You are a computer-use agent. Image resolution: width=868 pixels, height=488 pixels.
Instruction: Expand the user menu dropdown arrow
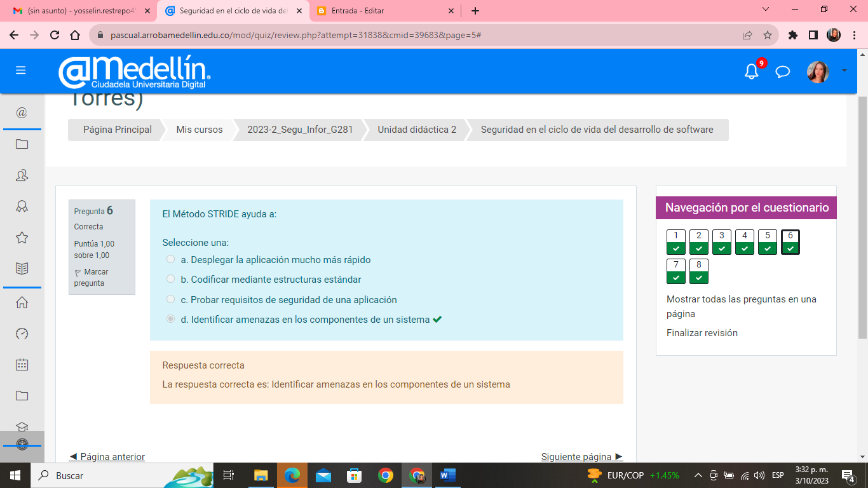[844, 71]
